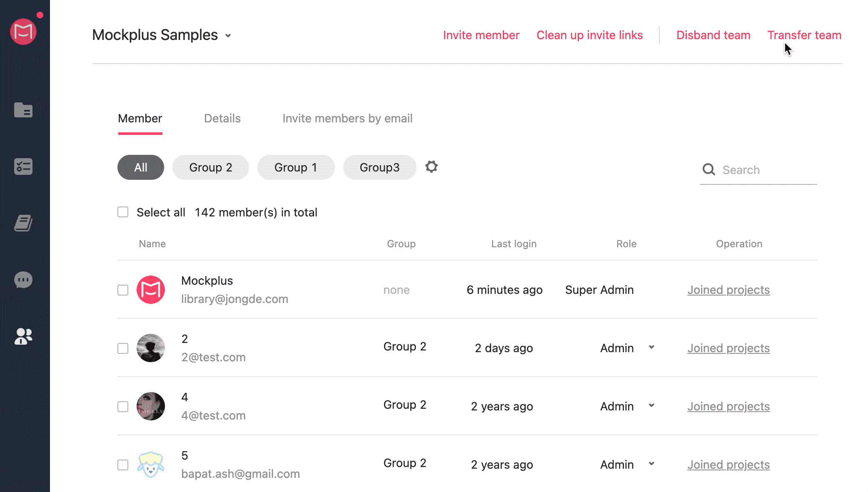This screenshot has width=868, height=492.
Task: Click the Last login column header
Action: tap(514, 244)
